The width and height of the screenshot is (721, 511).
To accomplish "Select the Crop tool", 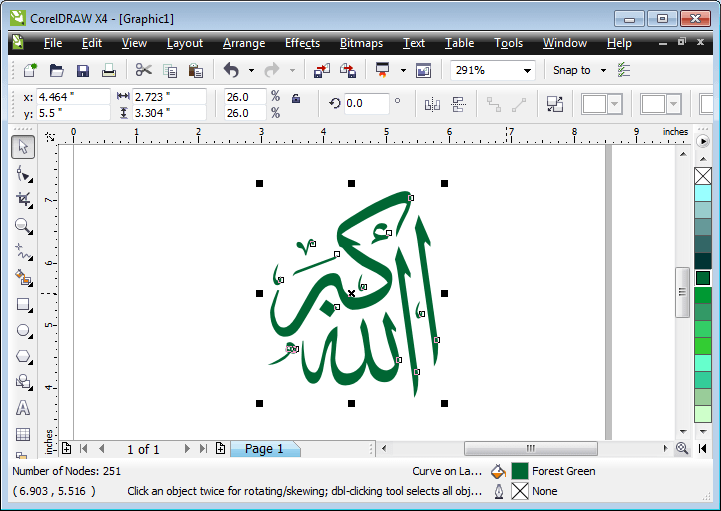I will coord(23,199).
